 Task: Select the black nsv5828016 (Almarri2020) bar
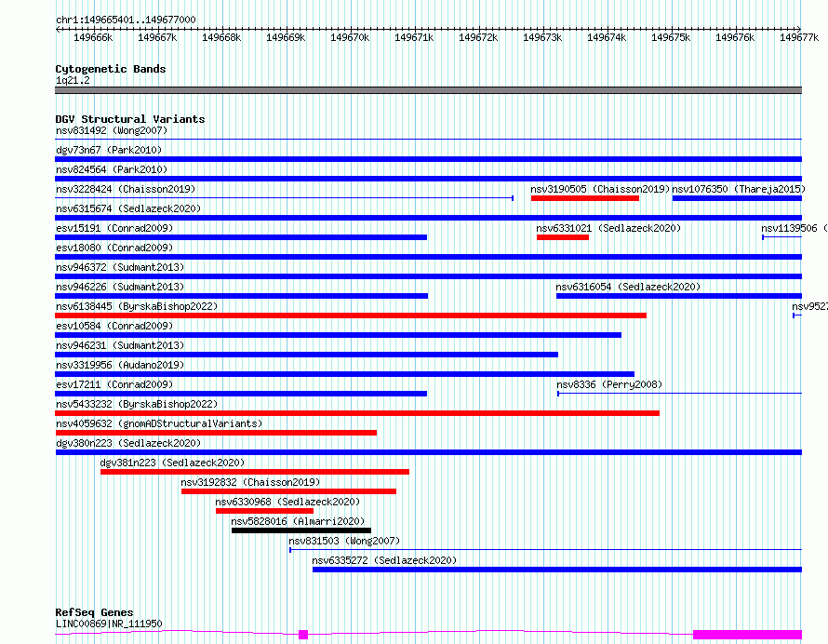[x=301, y=530]
